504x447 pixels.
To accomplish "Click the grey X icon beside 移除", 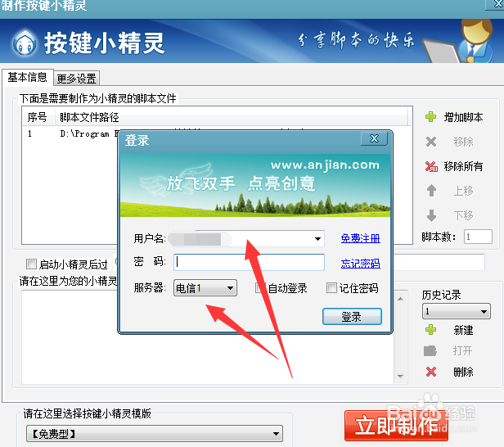I will [430, 142].
